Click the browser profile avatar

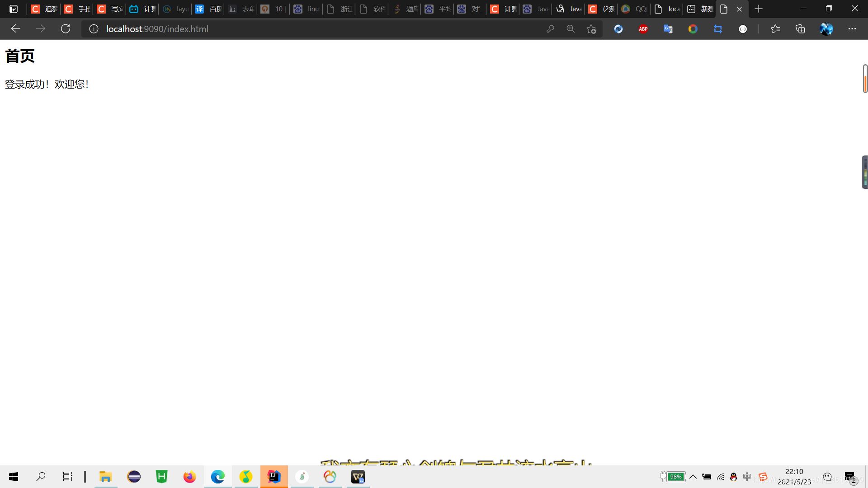pyautogui.click(x=826, y=29)
